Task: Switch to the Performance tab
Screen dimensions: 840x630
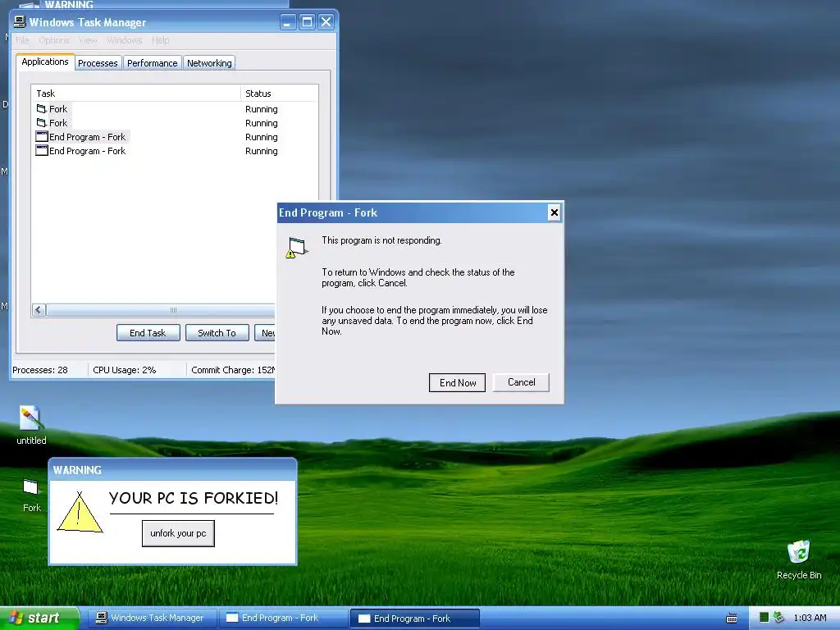Action: (x=152, y=63)
